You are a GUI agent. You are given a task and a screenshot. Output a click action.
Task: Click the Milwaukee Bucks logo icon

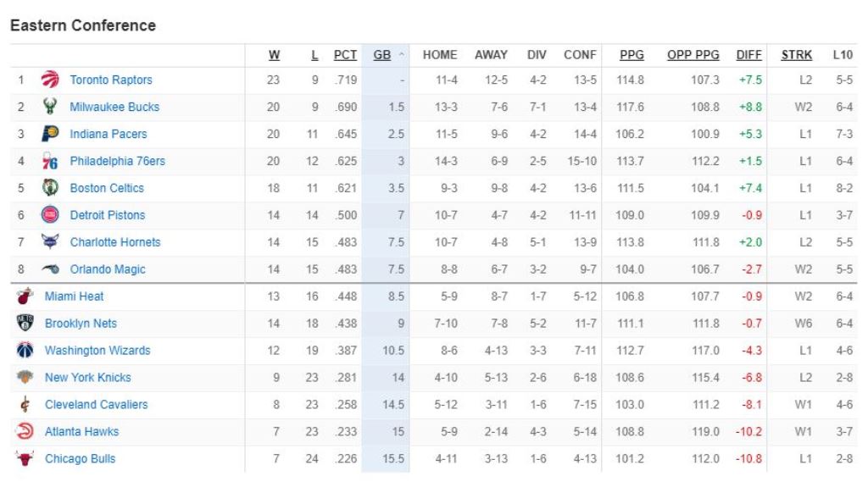50,107
